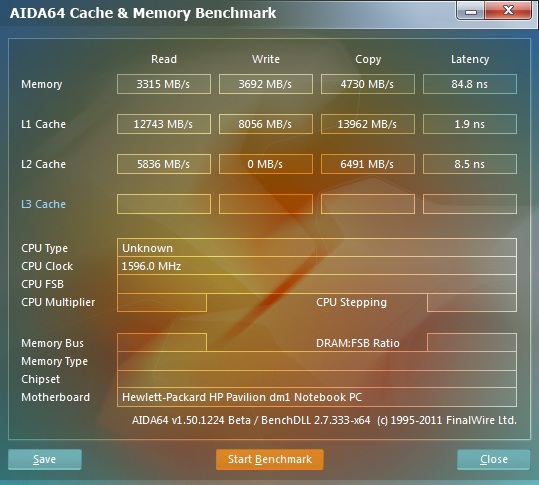Click the L1 Cache Read 12743 MB/s field
Viewport: 539px width, 485px height.
(x=164, y=124)
